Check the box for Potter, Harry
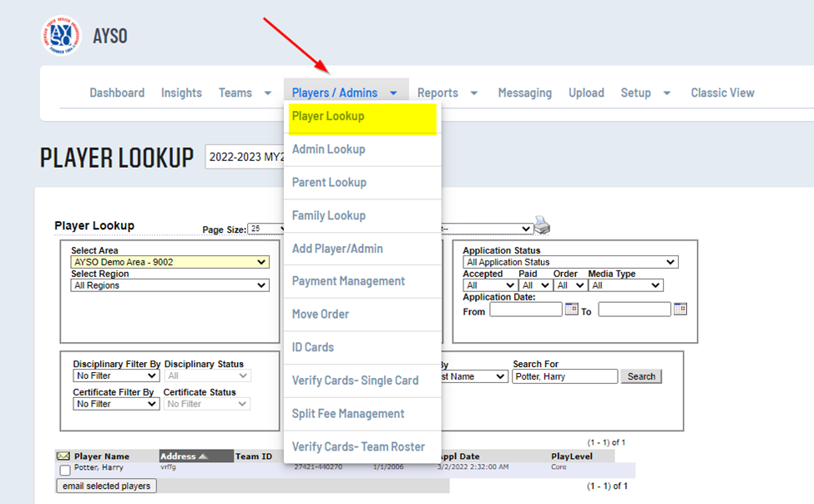Image resolution: width=814 pixels, height=504 pixels. [x=65, y=471]
